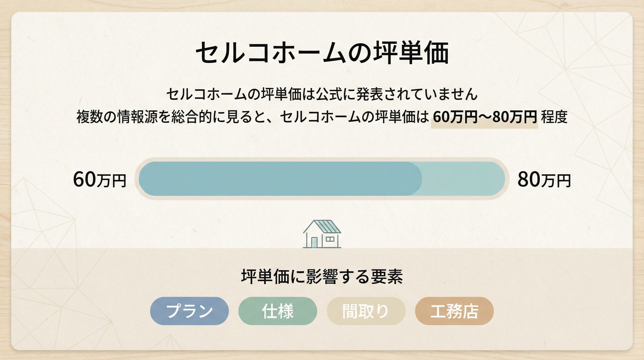Screen dimensions: 644x360
Task: Click the house icon above the factors section
Action: click(x=322, y=234)
